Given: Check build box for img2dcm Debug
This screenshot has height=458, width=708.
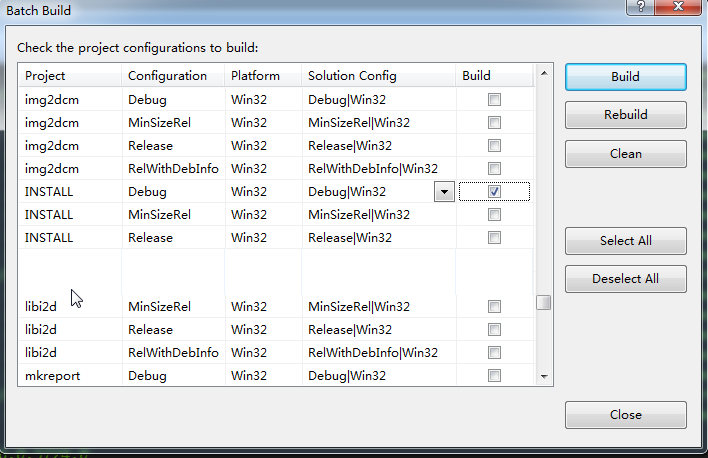Looking at the screenshot, I should point(494,99).
